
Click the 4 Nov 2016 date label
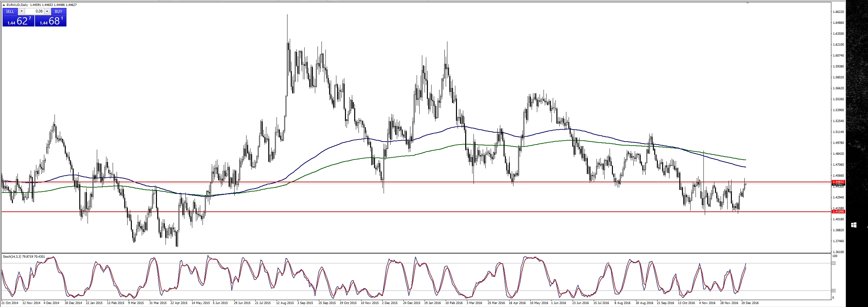708,303
